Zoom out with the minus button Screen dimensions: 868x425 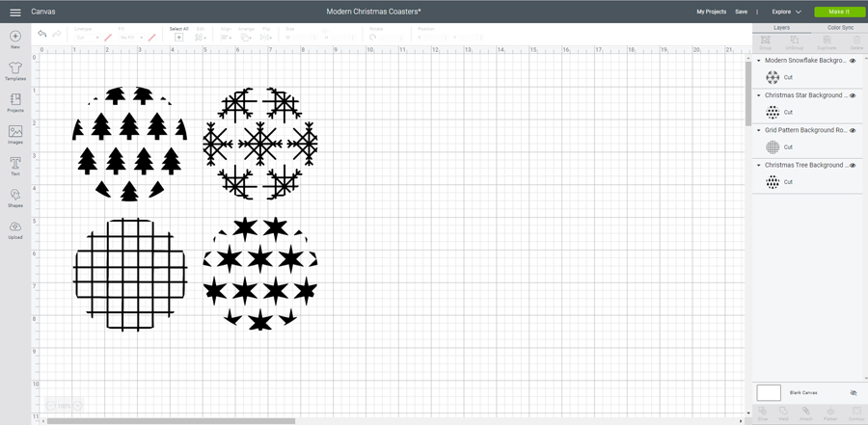click(x=50, y=406)
